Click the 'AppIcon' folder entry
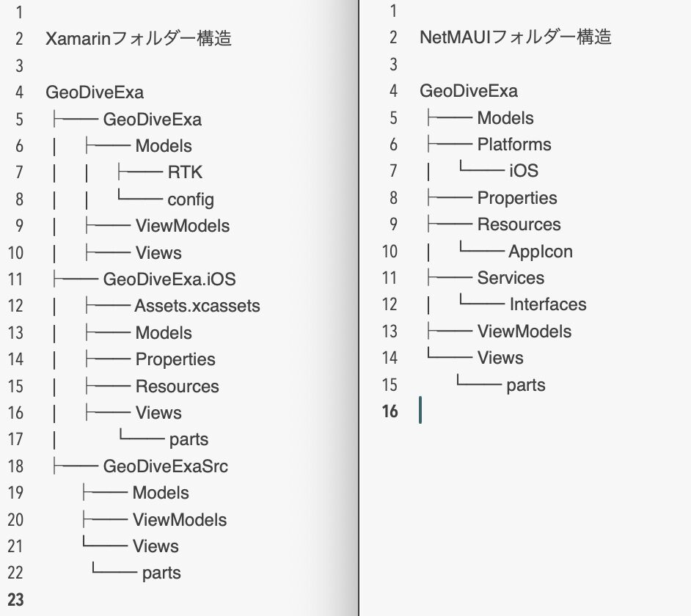The image size is (691, 616). pos(541,252)
